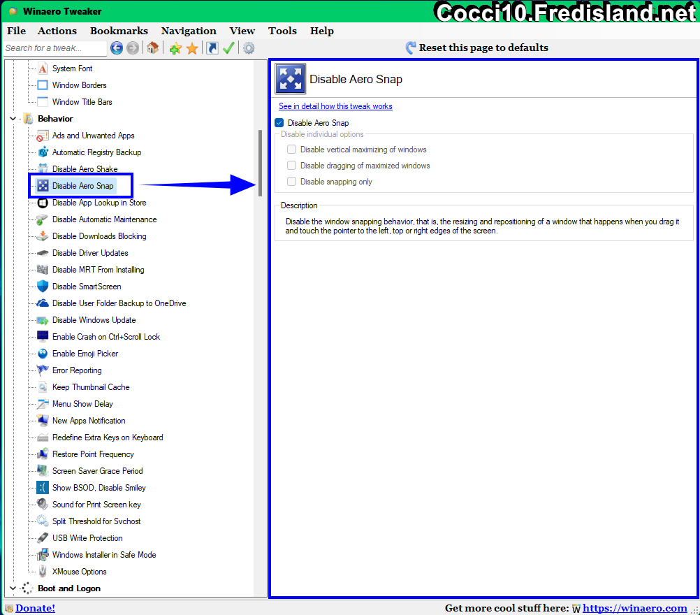Select Enable Crash on Ctrl+Scroll Lock
This screenshot has width=700, height=615.
[x=105, y=337]
